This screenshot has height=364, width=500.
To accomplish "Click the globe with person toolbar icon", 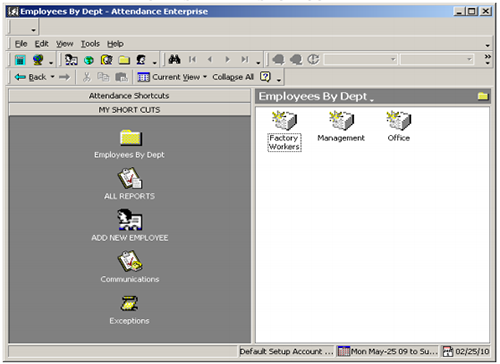I will [x=38, y=60].
